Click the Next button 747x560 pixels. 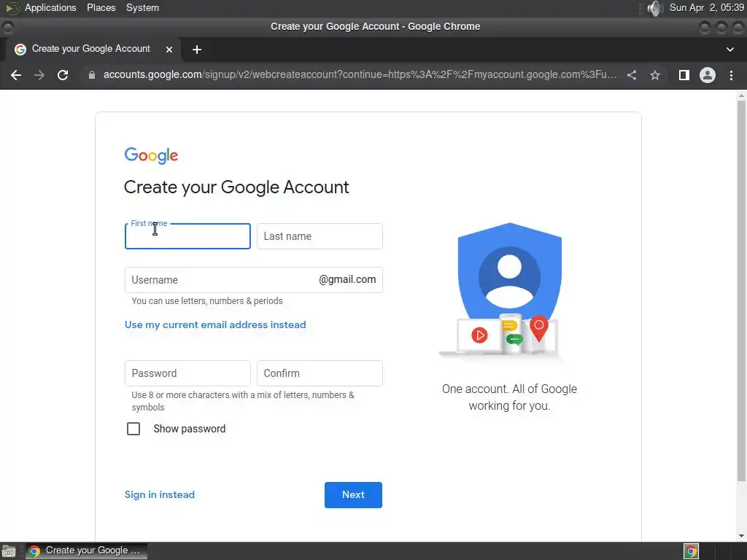tap(354, 495)
